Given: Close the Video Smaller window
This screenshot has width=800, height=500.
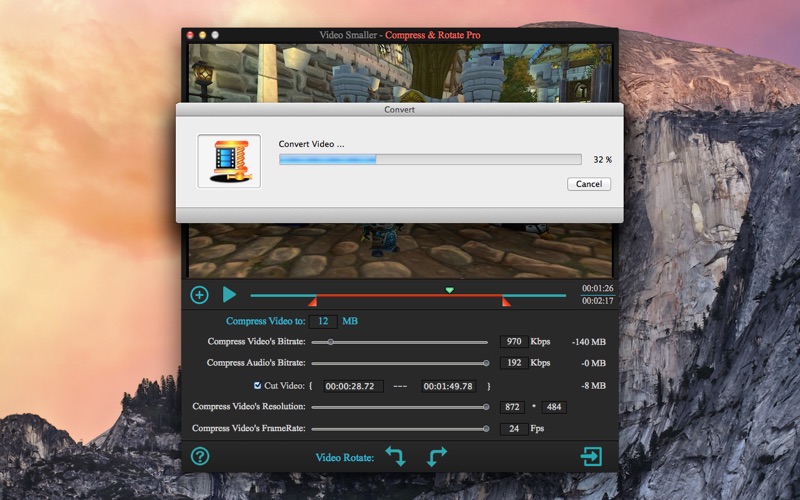Looking at the screenshot, I should [190, 35].
